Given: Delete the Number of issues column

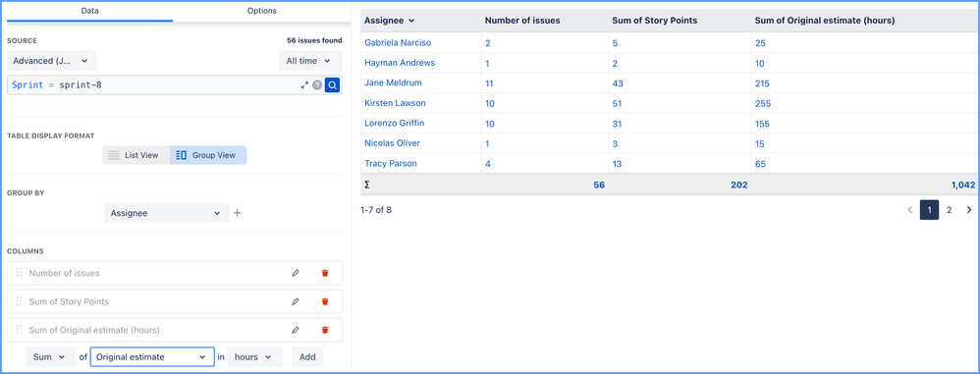Looking at the screenshot, I should 325,273.
